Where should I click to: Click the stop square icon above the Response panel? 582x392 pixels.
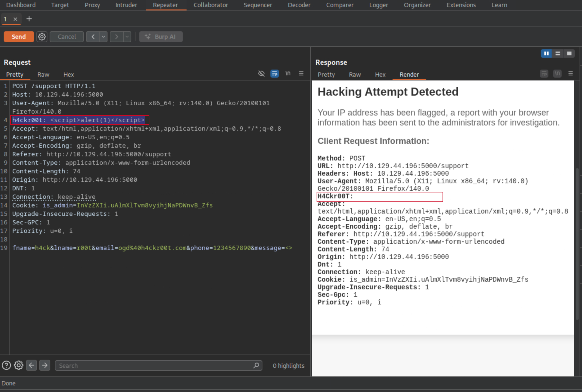(x=569, y=53)
